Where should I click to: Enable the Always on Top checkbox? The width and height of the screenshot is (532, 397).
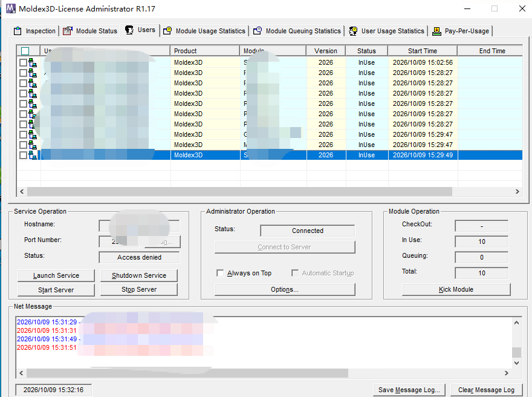click(x=220, y=273)
